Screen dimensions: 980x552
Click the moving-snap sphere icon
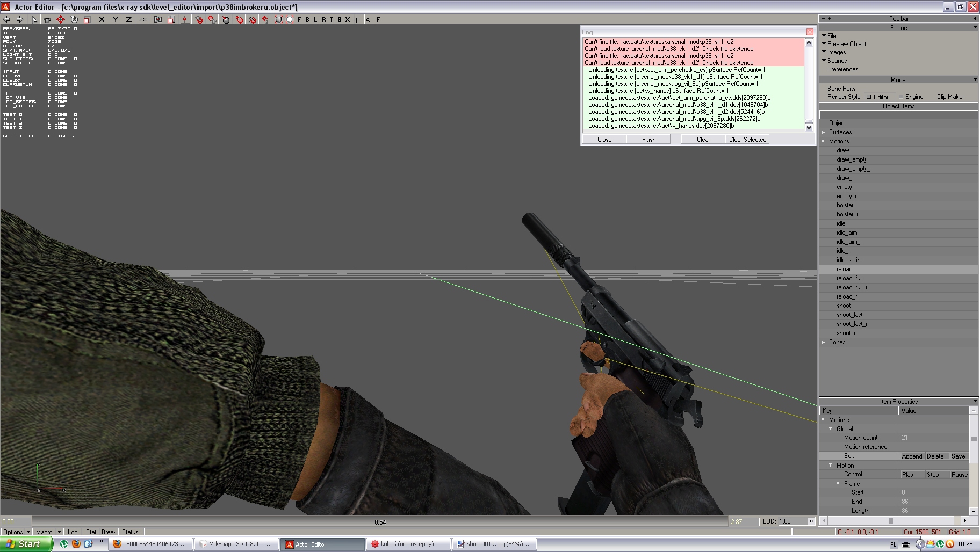[x=226, y=19]
